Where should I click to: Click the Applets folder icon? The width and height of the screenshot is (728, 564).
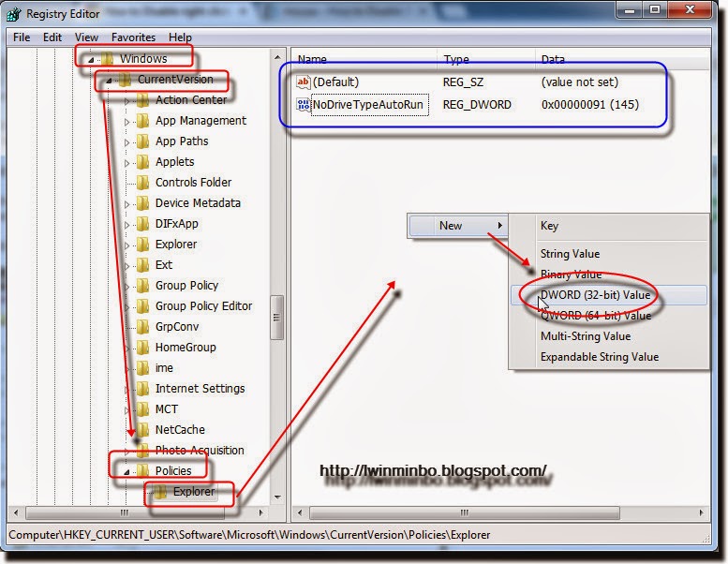point(142,162)
